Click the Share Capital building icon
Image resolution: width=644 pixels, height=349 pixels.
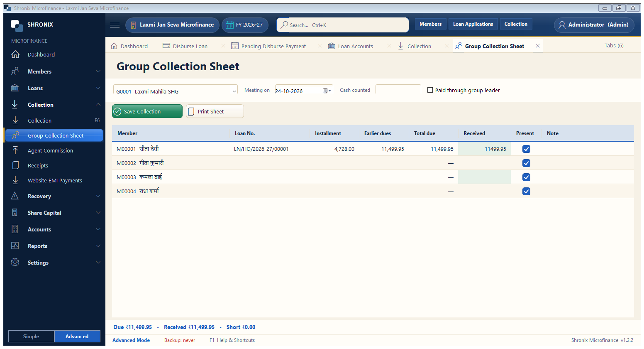pyautogui.click(x=15, y=213)
